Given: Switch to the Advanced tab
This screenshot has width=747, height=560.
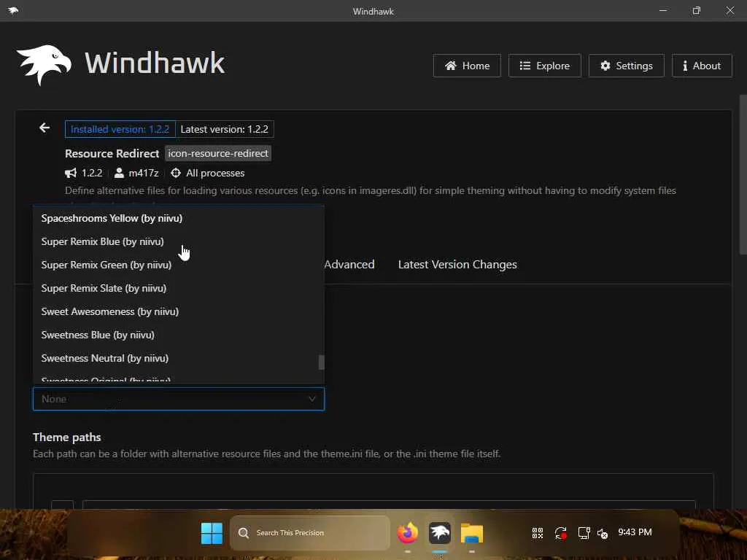Looking at the screenshot, I should coord(349,264).
